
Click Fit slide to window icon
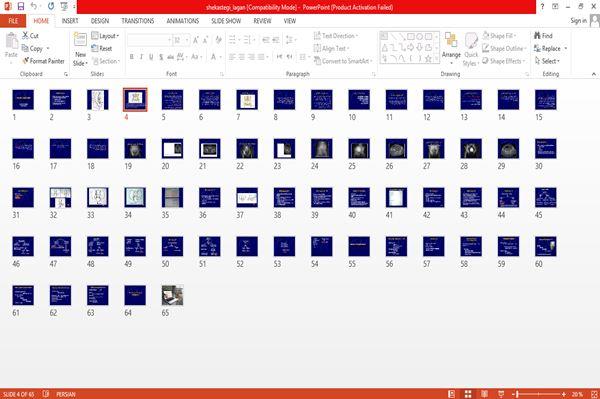(594, 394)
